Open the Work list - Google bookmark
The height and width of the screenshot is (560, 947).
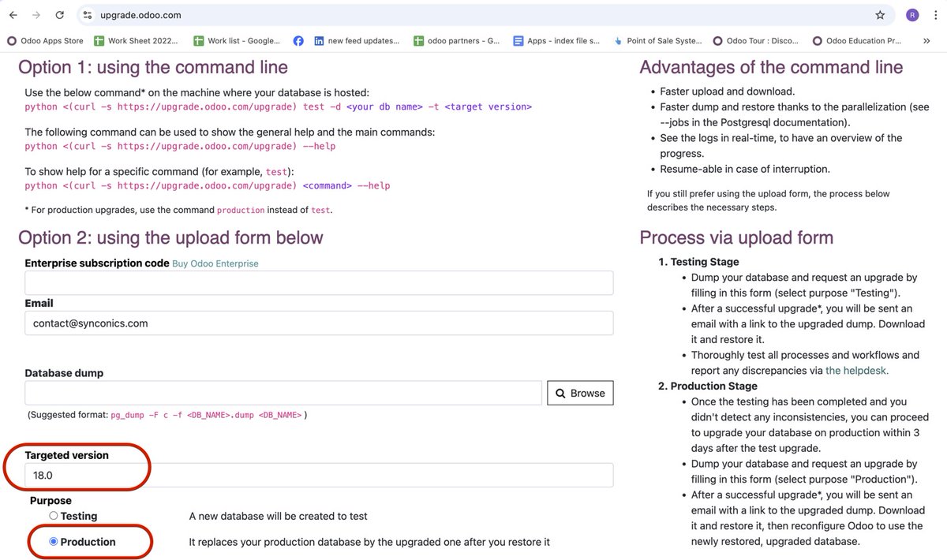pyautogui.click(x=237, y=41)
